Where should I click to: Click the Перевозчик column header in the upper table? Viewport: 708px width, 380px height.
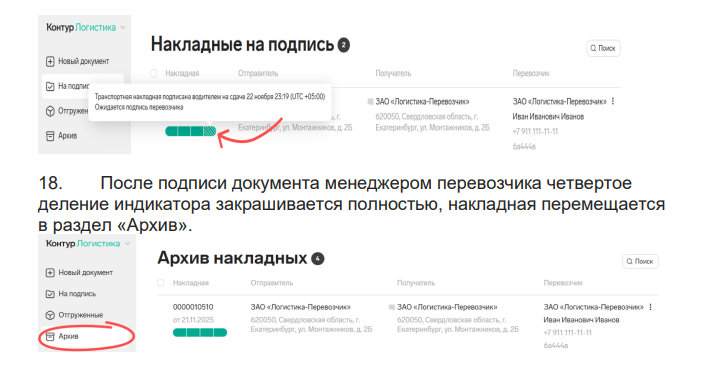pos(531,73)
